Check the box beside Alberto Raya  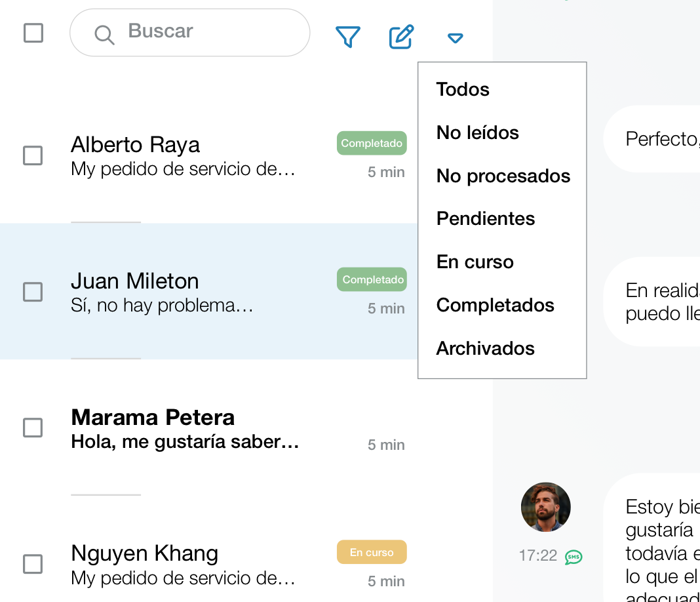tap(33, 155)
